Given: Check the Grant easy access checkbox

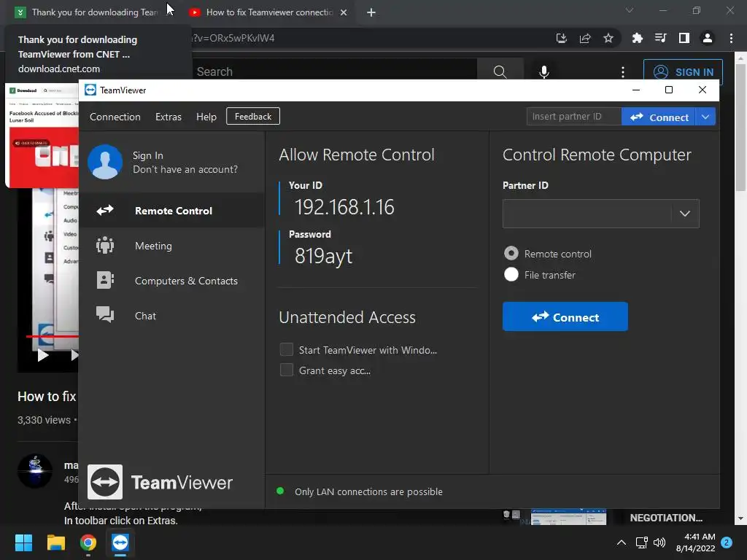Looking at the screenshot, I should coord(286,370).
